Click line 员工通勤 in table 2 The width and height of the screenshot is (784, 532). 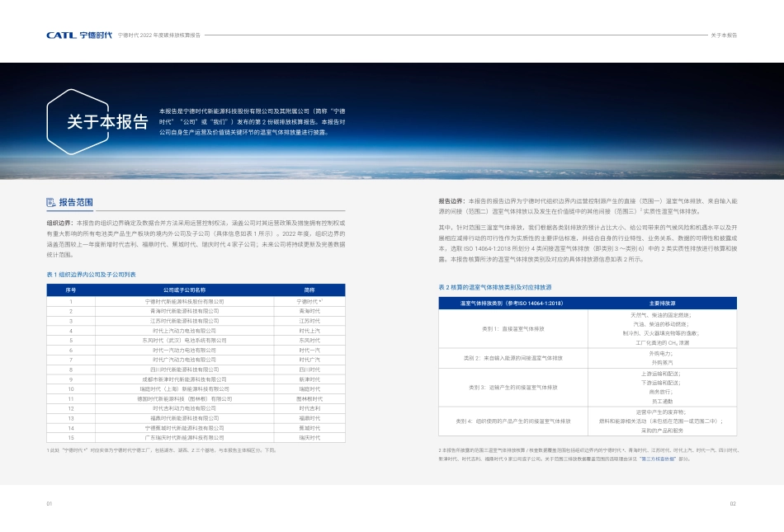tap(662, 402)
